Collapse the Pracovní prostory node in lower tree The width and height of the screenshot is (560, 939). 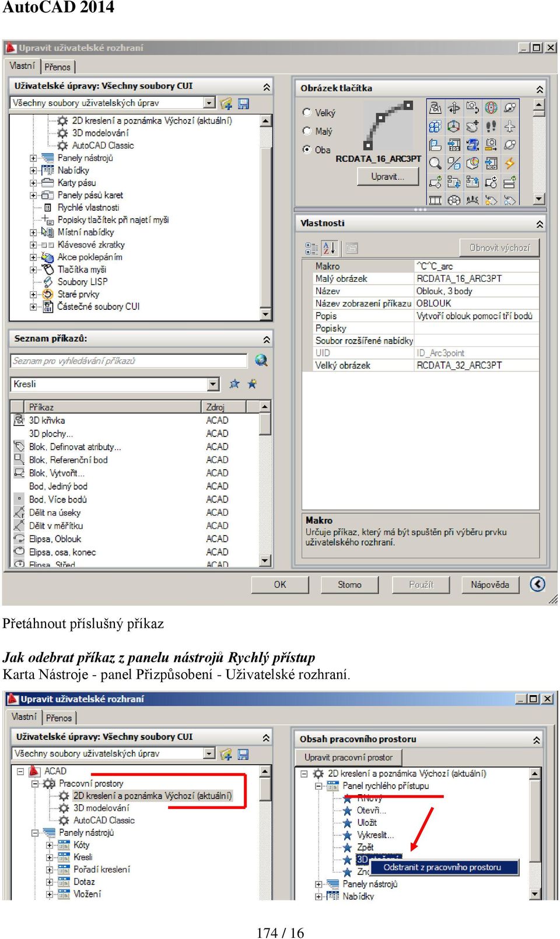[35, 784]
